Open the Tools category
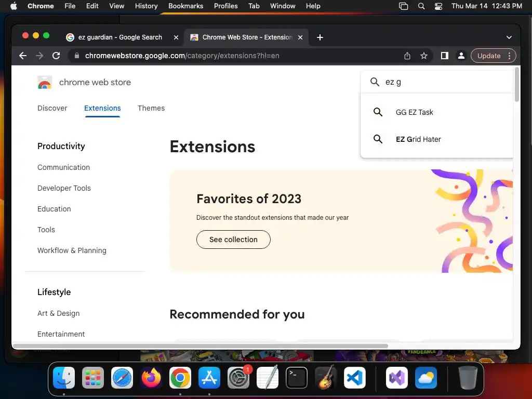 pyautogui.click(x=46, y=230)
